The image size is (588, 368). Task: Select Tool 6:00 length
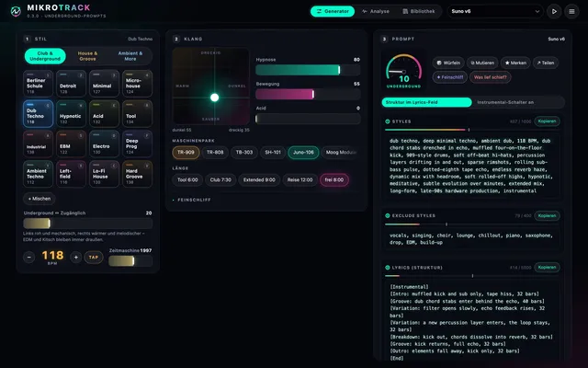187,180
